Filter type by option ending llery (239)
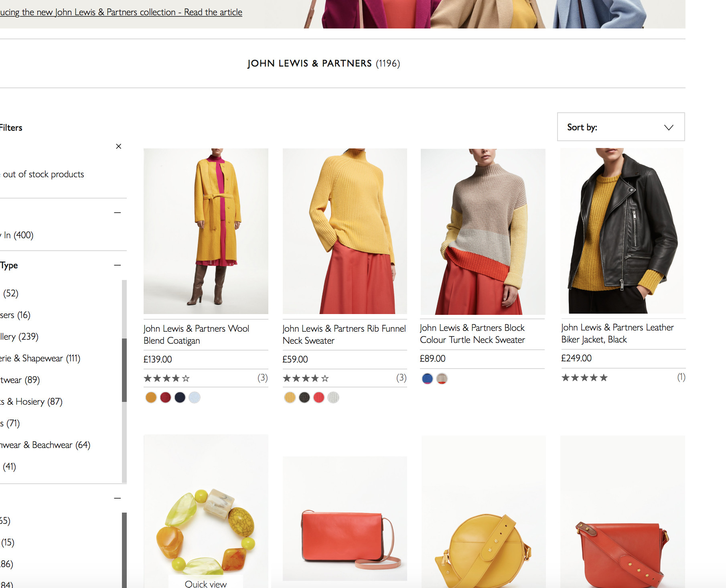Viewport: 726px width, 588px height. 19,337
